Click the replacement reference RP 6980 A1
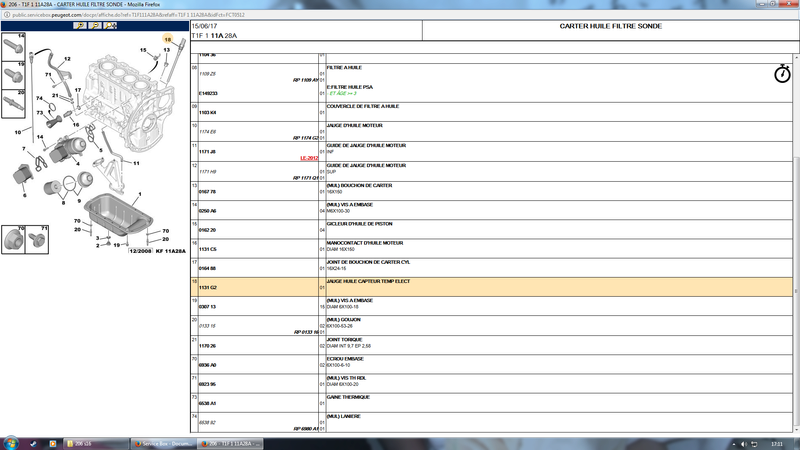This screenshot has height=450, width=800. [x=306, y=429]
